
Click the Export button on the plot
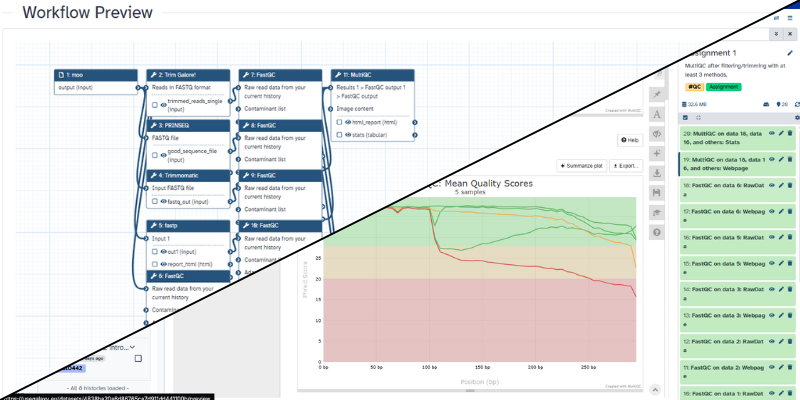pyautogui.click(x=625, y=165)
